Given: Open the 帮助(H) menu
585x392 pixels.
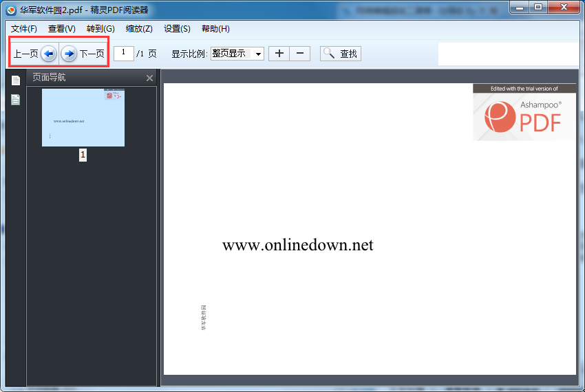Looking at the screenshot, I should [215, 29].
